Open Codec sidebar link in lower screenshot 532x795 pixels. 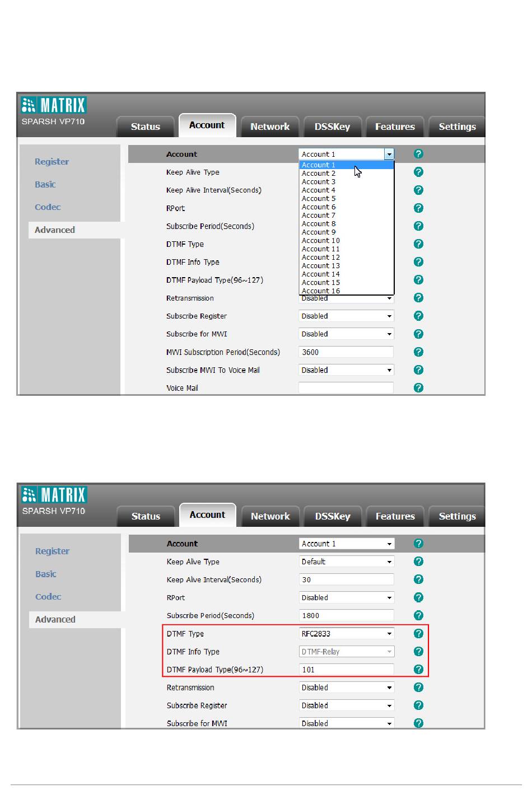[48, 597]
